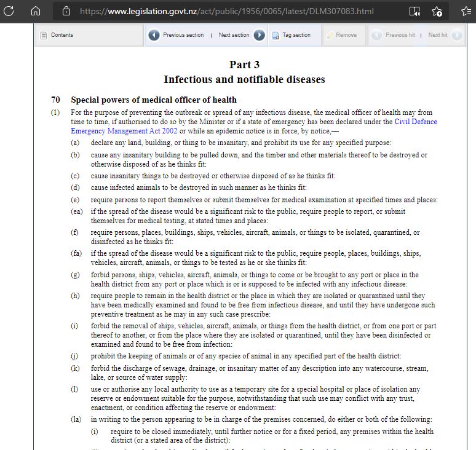476x450 pixels.
Task: Click paragraph (e) medical examination text
Action: tap(264, 200)
